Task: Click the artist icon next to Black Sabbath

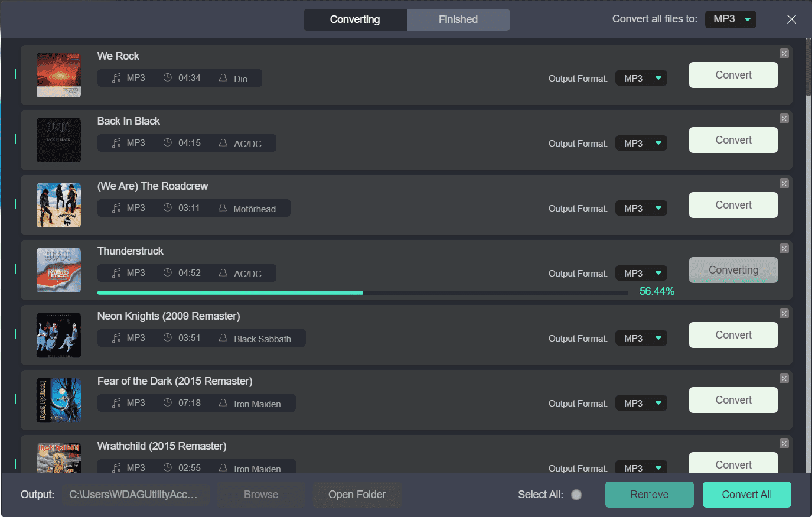Action: 223,338
